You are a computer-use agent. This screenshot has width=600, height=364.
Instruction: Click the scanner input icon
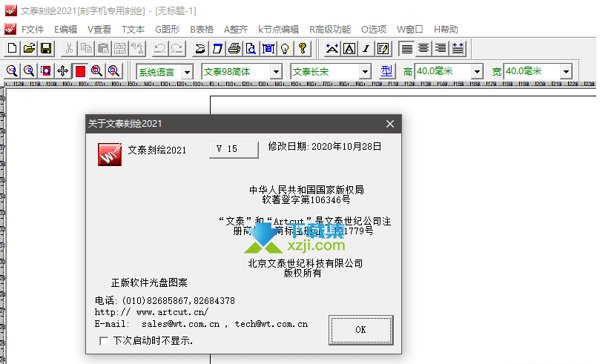tap(200, 49)
